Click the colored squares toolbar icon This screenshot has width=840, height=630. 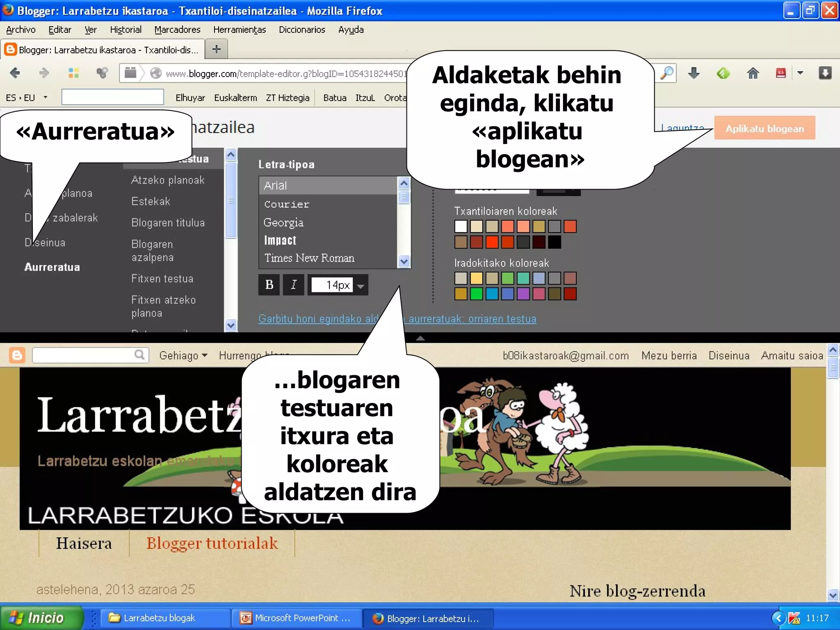(73, 73)
